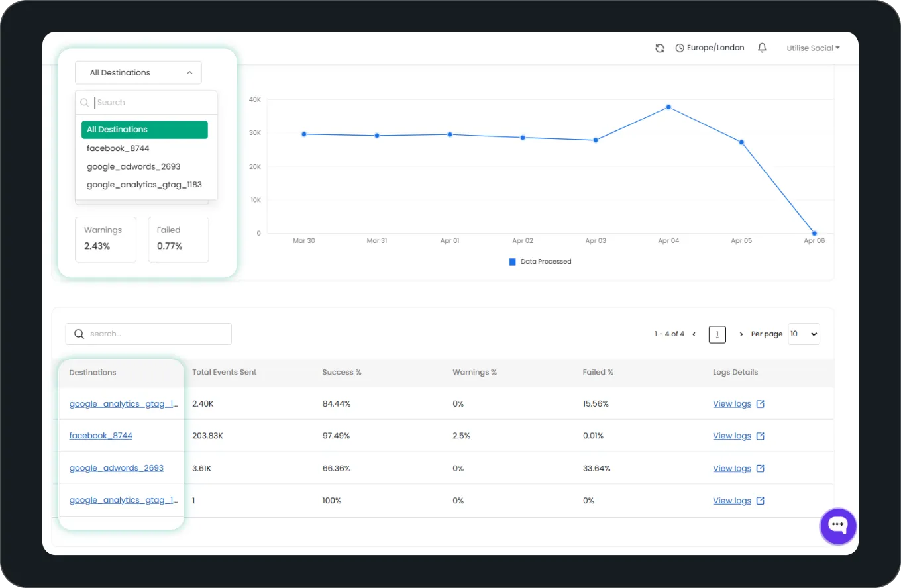The image size is (901, 588).
Task: Click the Destinations column header
Action: point(93,373)
